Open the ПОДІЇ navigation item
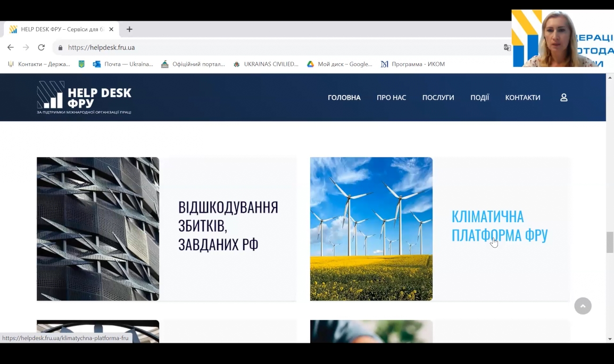Screen dimensions: 614x364 coord(479,98)
